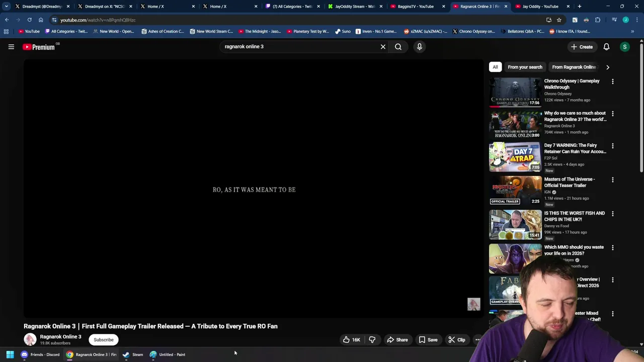
Task: Clear the search text with the X
Action: point(383,47)
